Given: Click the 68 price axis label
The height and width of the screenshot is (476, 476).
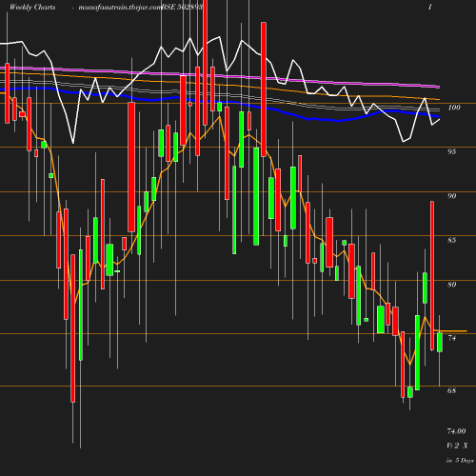Looking at the screenshot, I should (452, 390).
